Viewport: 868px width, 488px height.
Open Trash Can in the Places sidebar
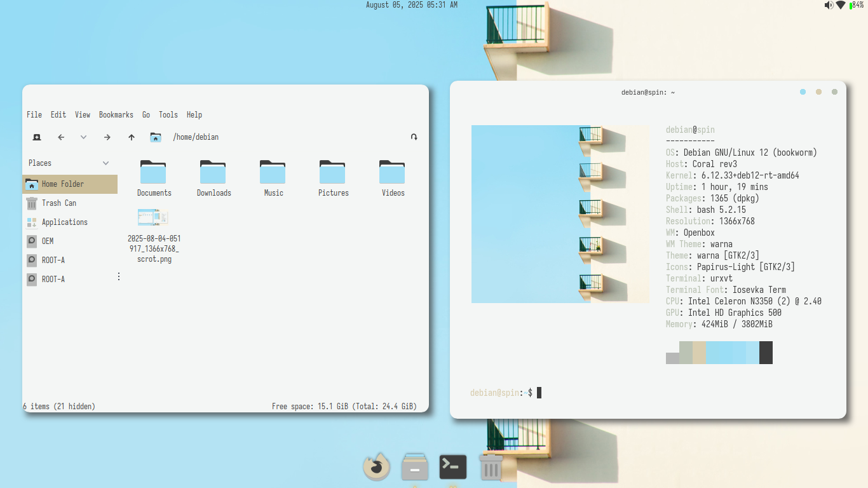coord(70,203)
